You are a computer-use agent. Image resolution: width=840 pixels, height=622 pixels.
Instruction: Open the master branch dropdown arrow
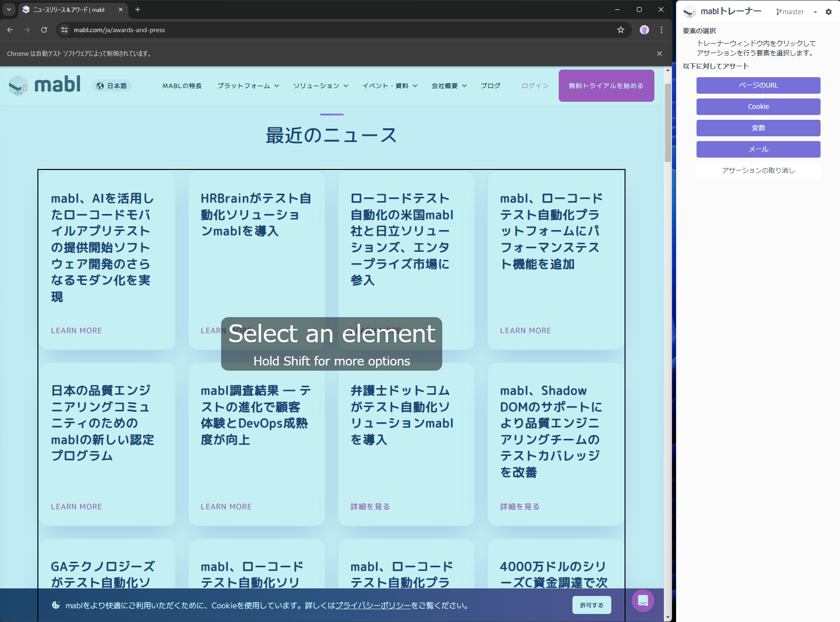815,12
